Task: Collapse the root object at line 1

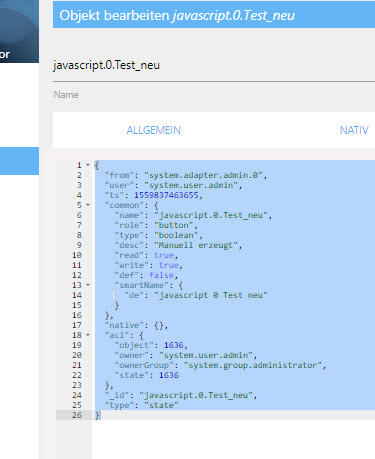Action: [88, 165]
